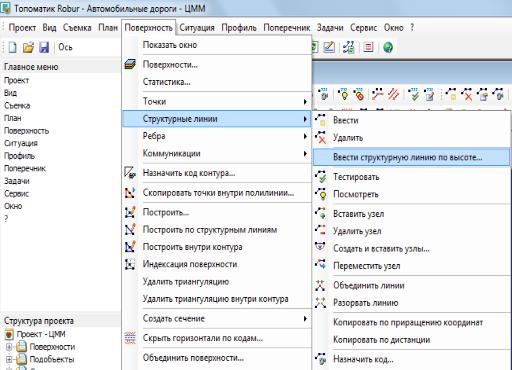Click the structural line properties toolbar icon
This screenshot has height=370, width=512.
(x=483, y=95)
